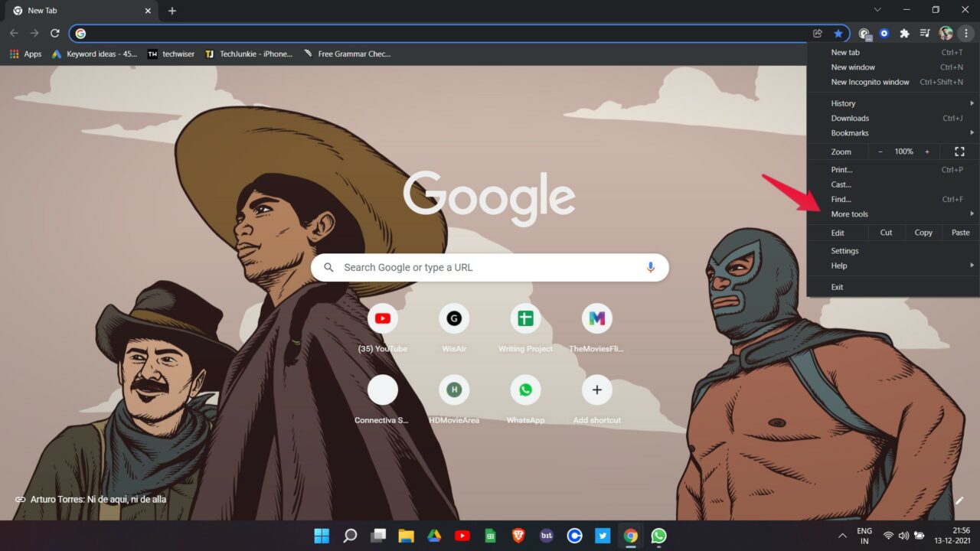
Task: Increase zoom with the plus button
Action: coord(927,152)
